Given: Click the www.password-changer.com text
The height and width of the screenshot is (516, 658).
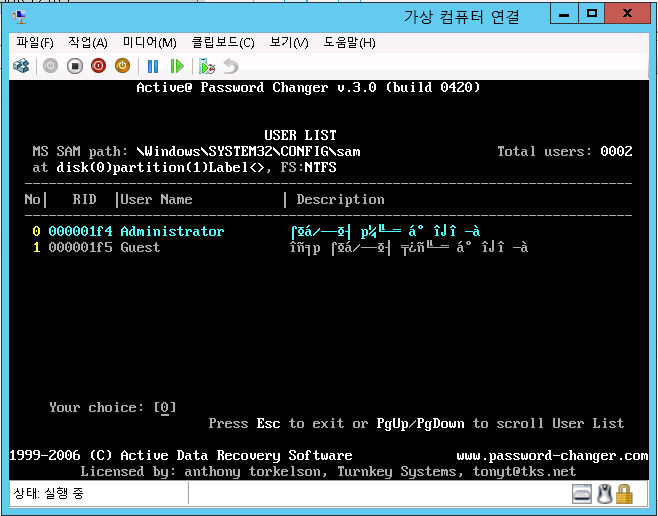Looking at the screenshot, I should click(552, 456).
